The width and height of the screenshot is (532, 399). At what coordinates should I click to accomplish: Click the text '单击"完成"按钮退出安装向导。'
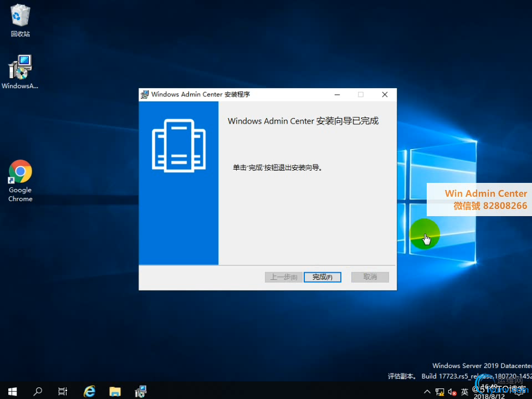tap(278, 167)
